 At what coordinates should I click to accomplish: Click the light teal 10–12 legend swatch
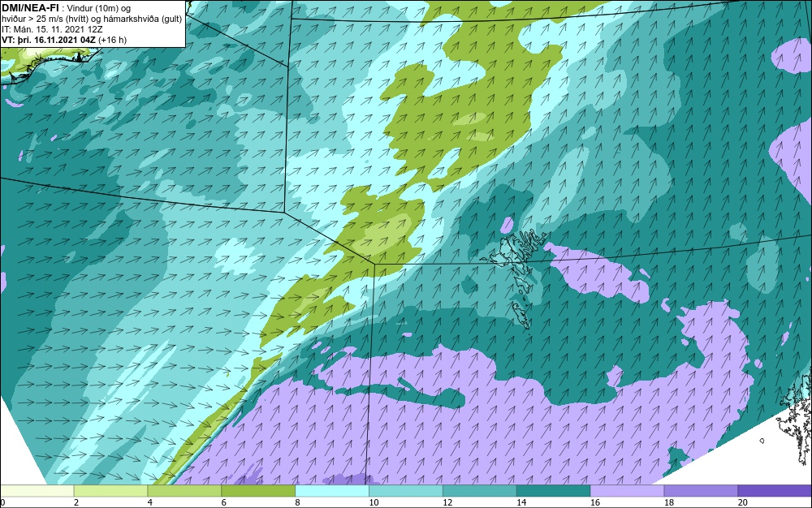[x=405, y=491]
